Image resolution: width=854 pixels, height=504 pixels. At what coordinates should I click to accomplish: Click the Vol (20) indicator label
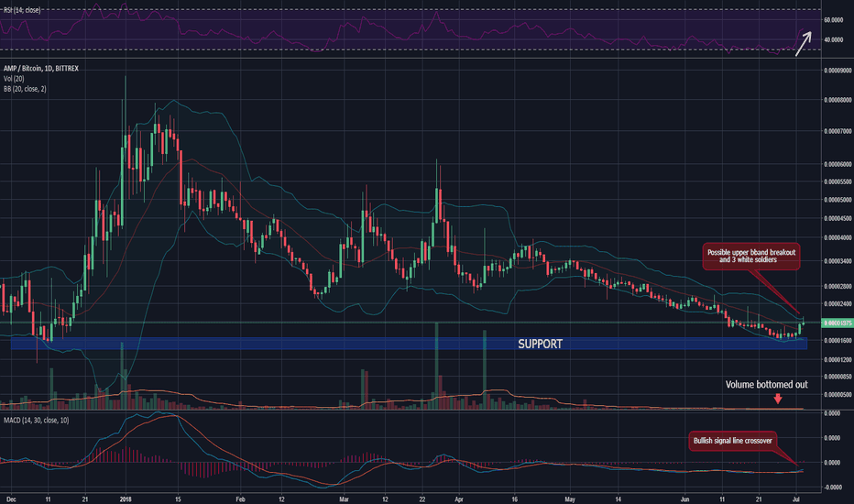click(x=14, y=79)
